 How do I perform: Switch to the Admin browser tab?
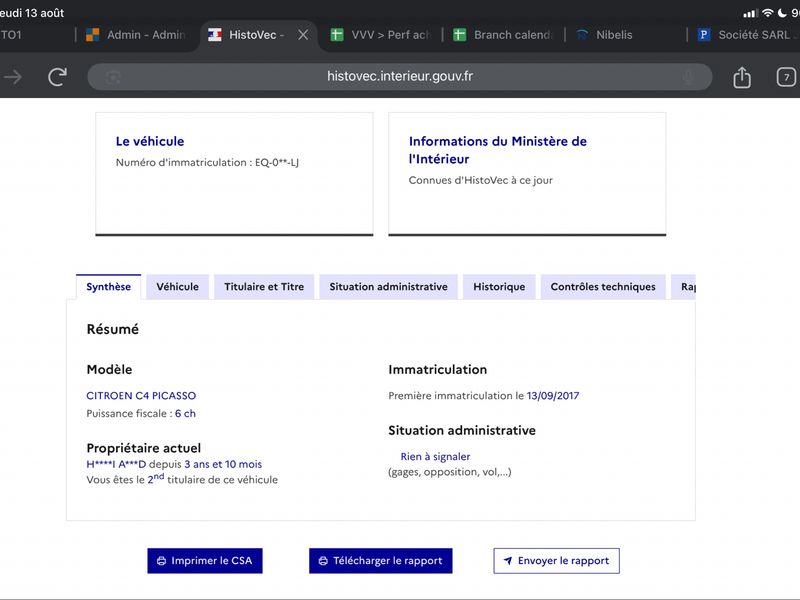[136, 35]
